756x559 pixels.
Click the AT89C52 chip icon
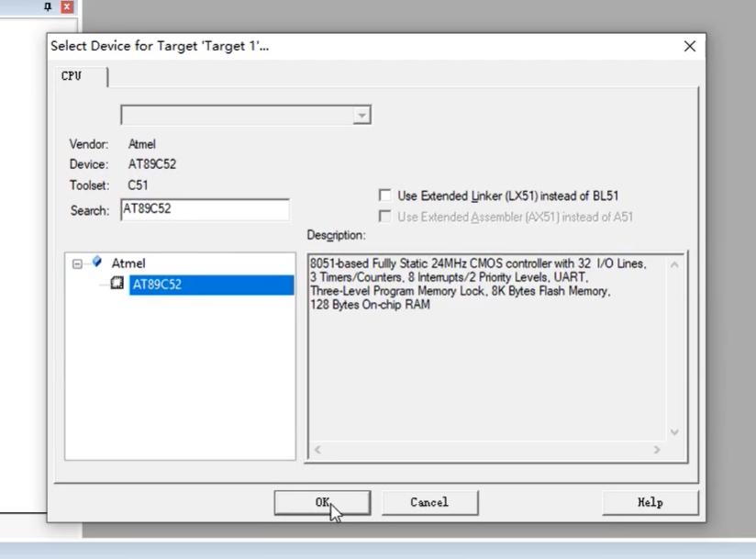(117, 283)
